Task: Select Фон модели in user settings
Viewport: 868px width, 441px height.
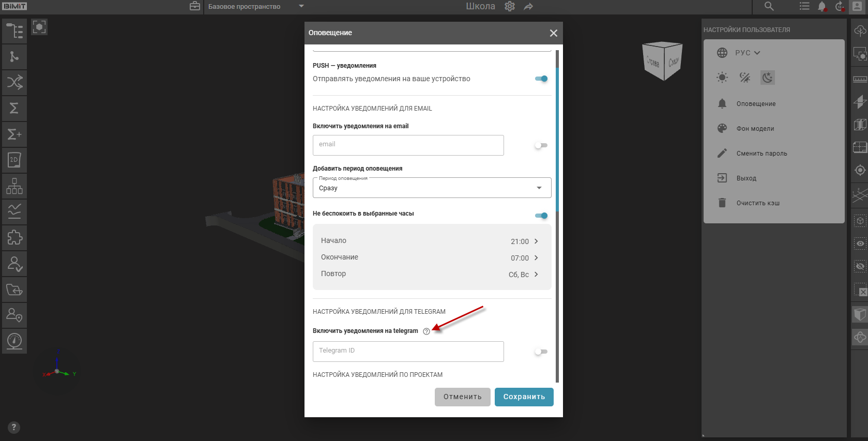Action: tap(755, 129)
